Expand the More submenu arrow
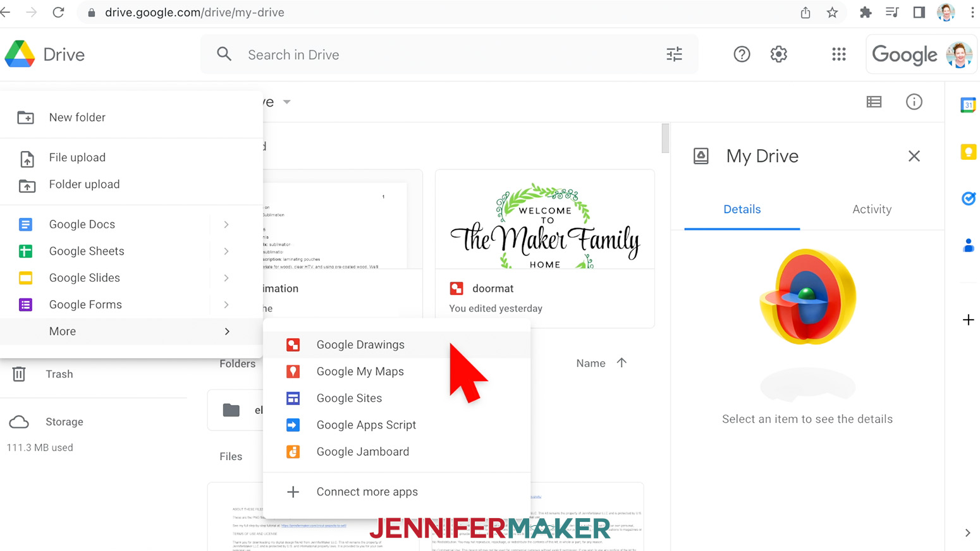Image resolution: width=980 pixels, height=551 pixels. coord(227,331)
